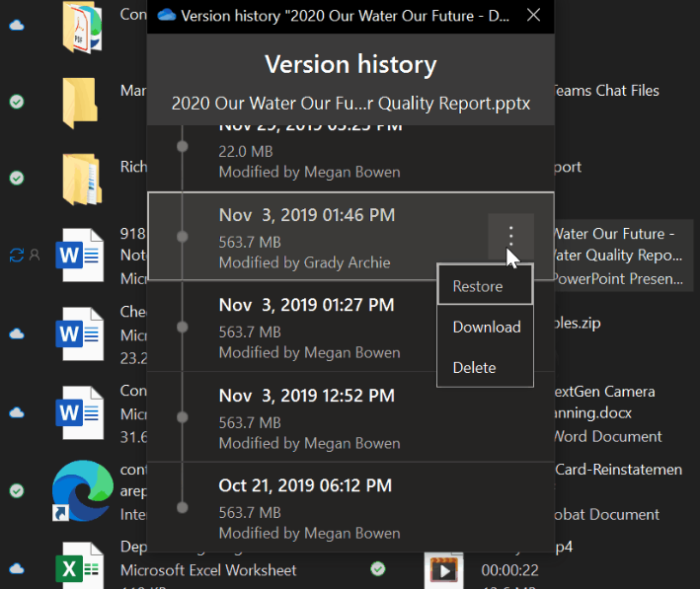Click the blue sync status icon
700x589 pixels.
16,255
